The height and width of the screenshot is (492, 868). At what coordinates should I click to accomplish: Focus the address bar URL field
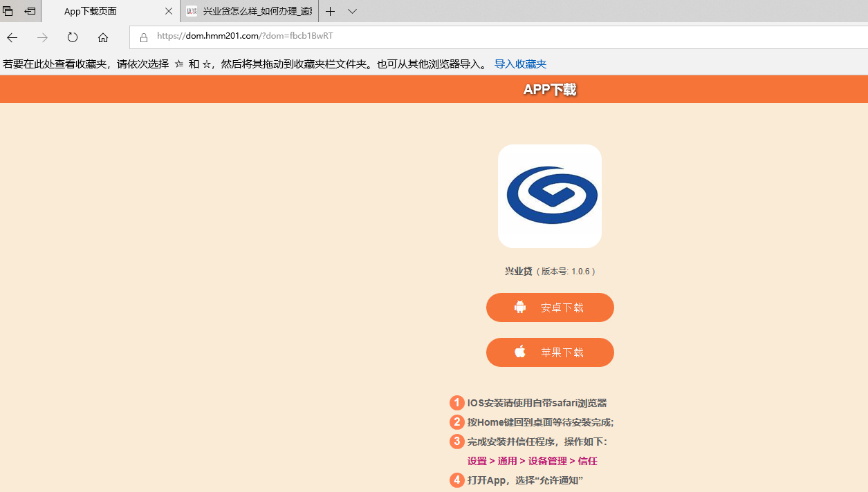(x=484, y=37)
